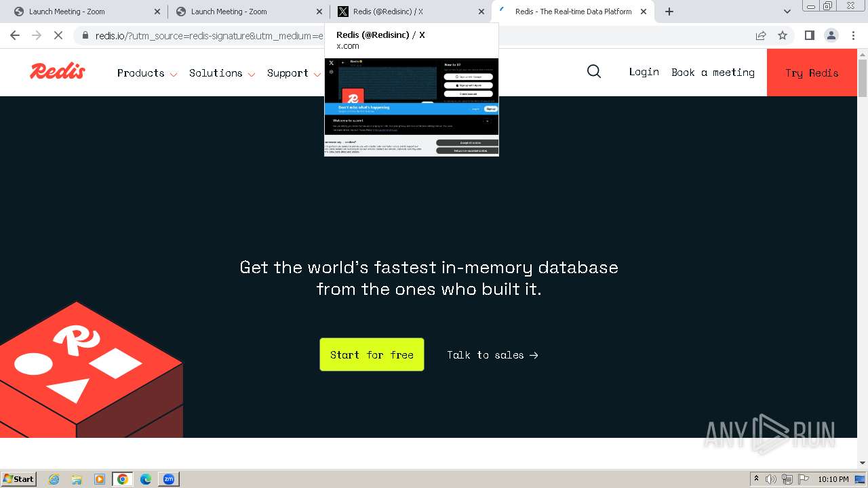Click the Login link
This screenshot has height=488, width=868.
click(644, 72)
